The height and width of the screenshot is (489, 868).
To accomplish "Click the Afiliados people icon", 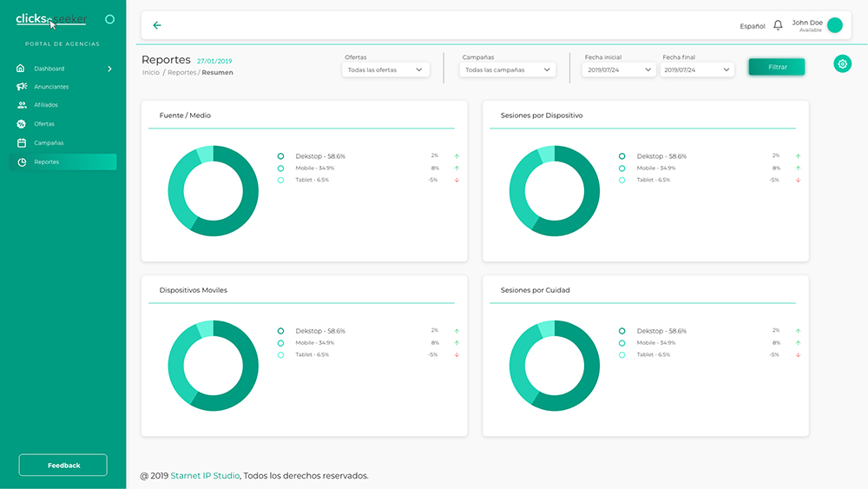I will [22, 105].
